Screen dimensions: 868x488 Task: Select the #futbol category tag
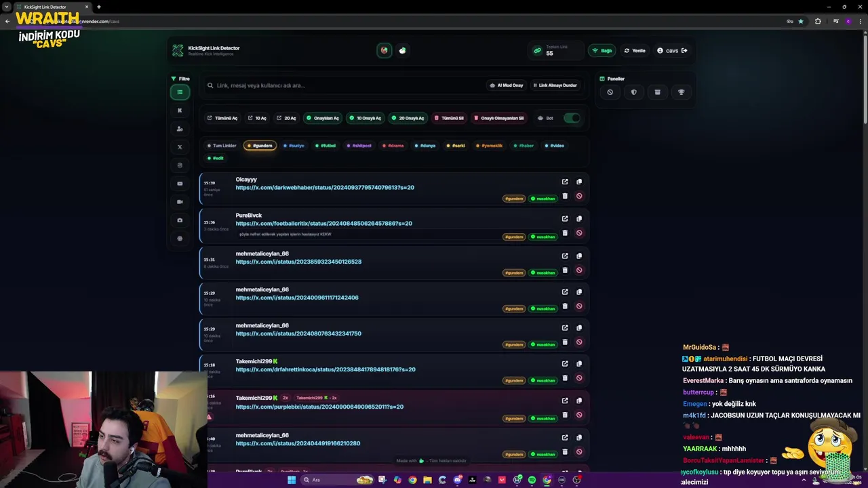325,146
